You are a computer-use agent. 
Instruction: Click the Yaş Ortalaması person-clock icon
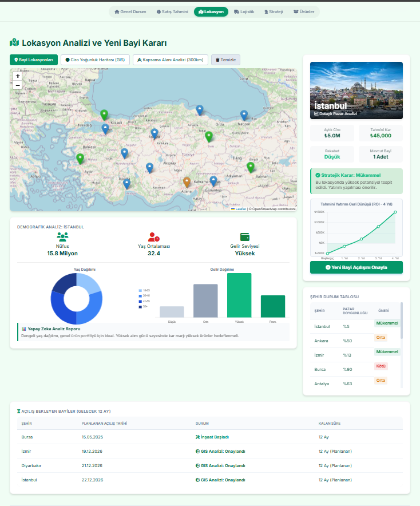click(154, 237)
